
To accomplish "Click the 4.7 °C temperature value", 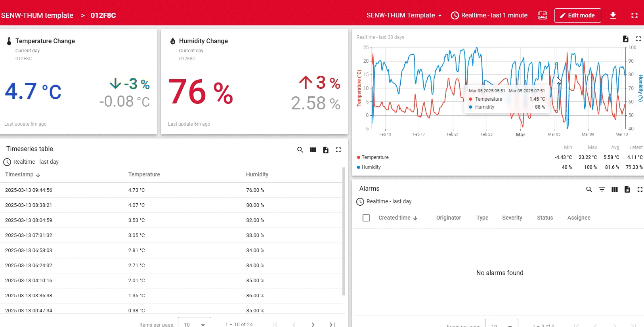I will coord(33,91).
